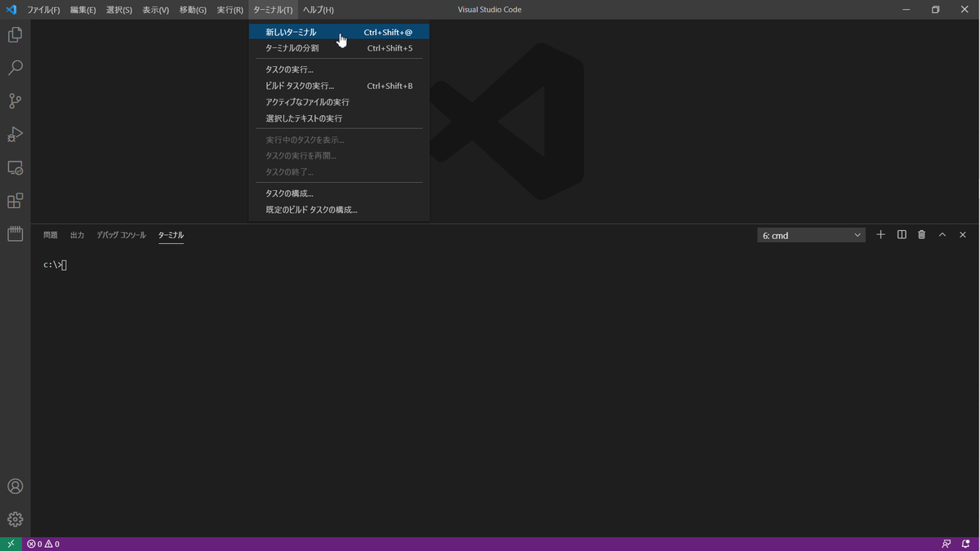Open the Explorer view in activity bar
980x551 pixels.
pos(15,35)
